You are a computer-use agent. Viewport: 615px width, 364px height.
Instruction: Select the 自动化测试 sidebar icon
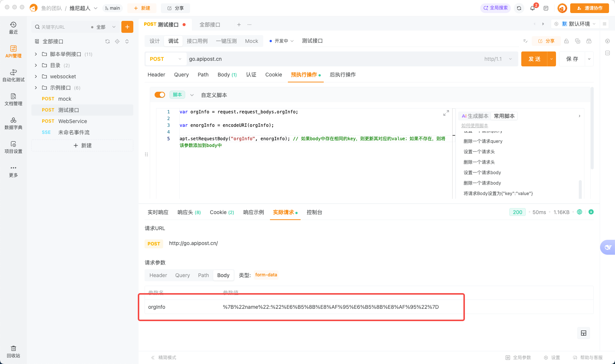pos(13,74)
